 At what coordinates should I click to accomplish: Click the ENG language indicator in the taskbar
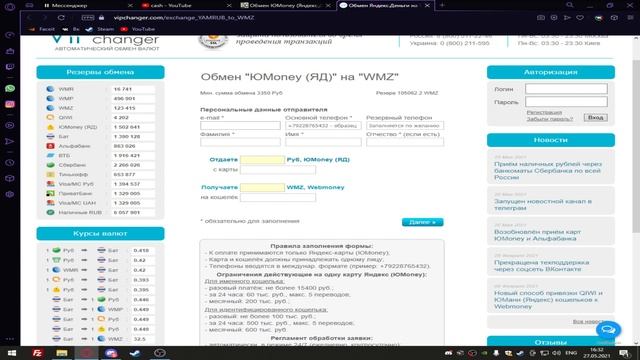coord(571,353)
